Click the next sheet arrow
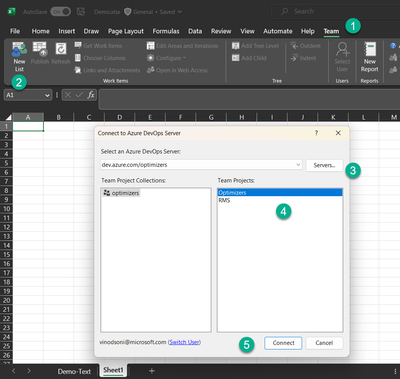 tap(29, 371)
